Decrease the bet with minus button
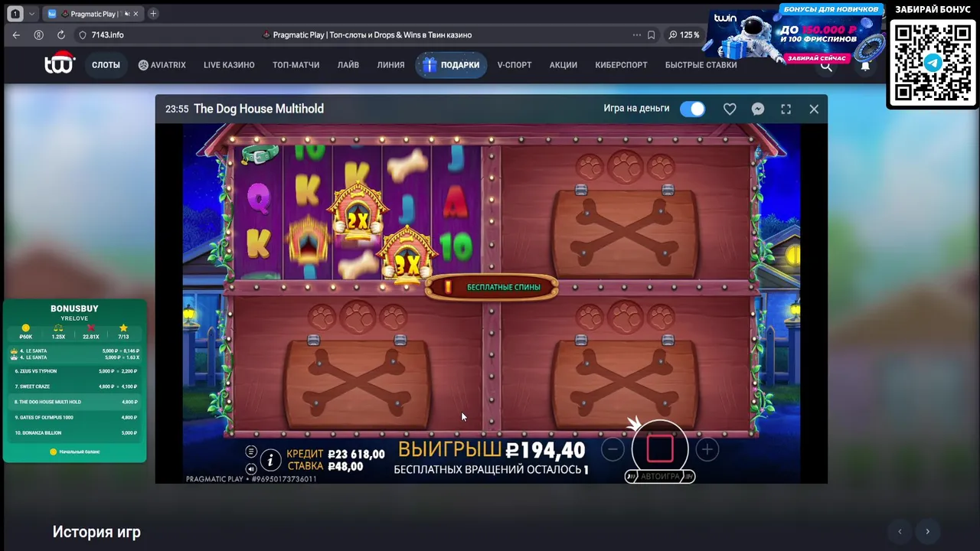 [x=612, y=450]
